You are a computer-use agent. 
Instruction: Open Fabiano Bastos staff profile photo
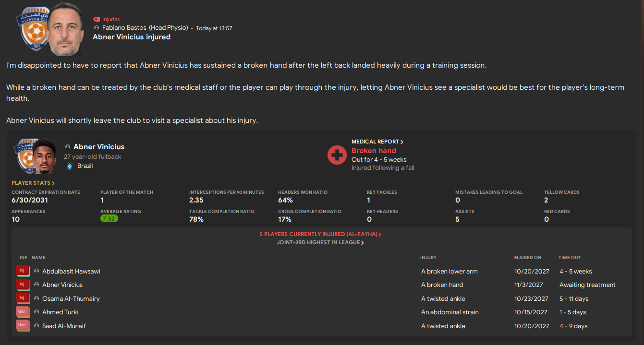pyautogui.click(x=66, y=30)
